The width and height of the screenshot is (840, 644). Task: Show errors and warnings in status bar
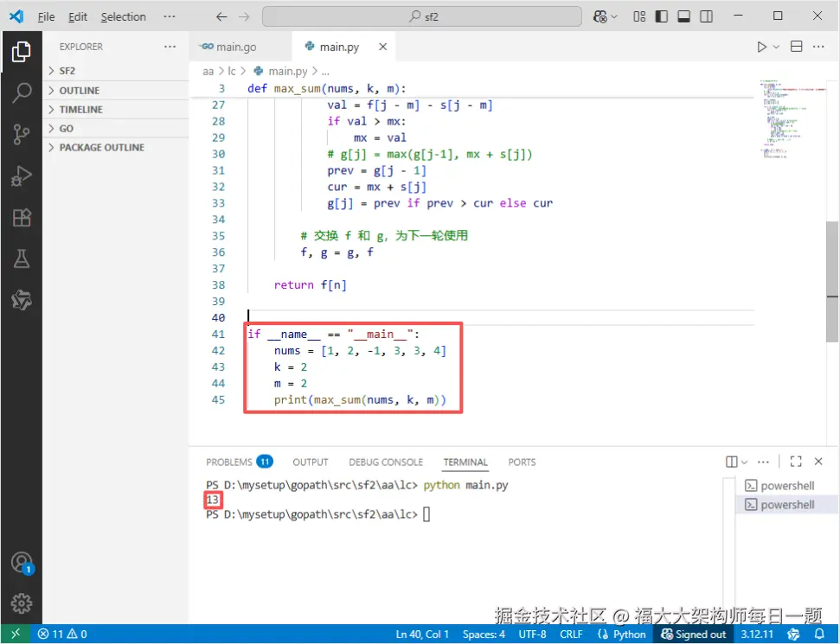coord(62,634)
